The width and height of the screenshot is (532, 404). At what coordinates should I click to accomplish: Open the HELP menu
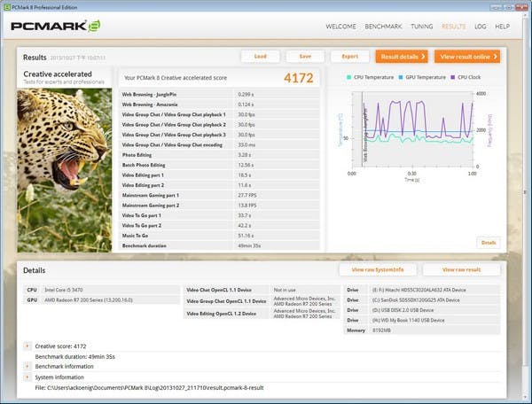pos(503,27)
